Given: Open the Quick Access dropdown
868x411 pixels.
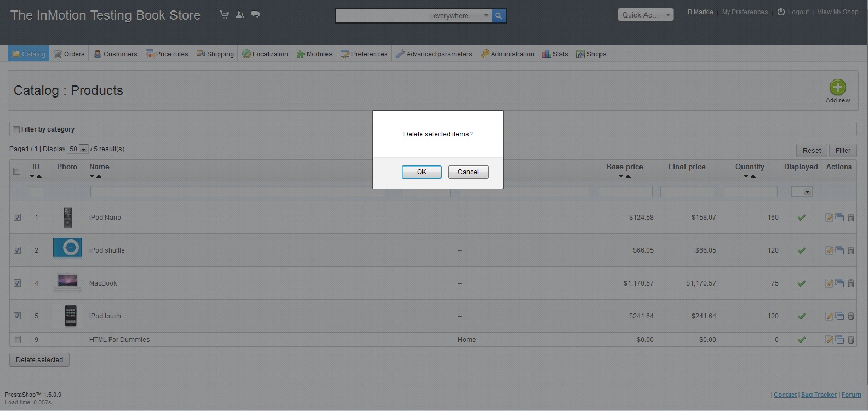Looking at the screenshot, I should [x=645, y=15].
